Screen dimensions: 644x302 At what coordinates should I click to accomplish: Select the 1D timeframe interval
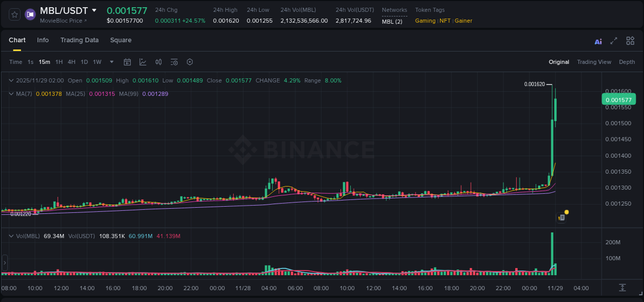[84, 61]
